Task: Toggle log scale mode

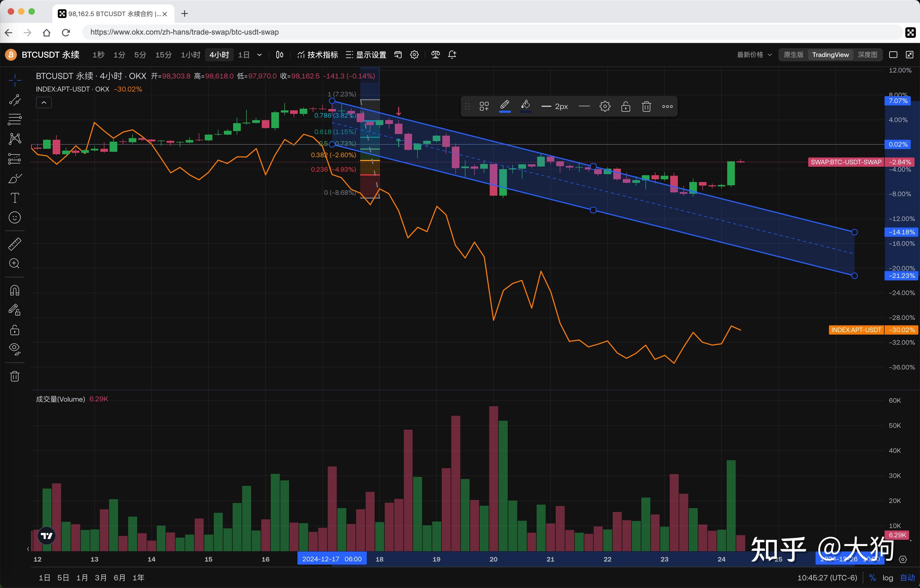Action: (888, 578)
